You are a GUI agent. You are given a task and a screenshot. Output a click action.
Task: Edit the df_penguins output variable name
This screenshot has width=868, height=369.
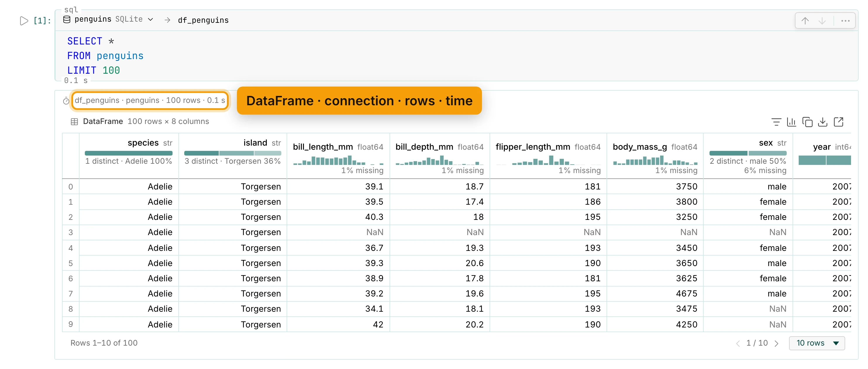point(203,20)
